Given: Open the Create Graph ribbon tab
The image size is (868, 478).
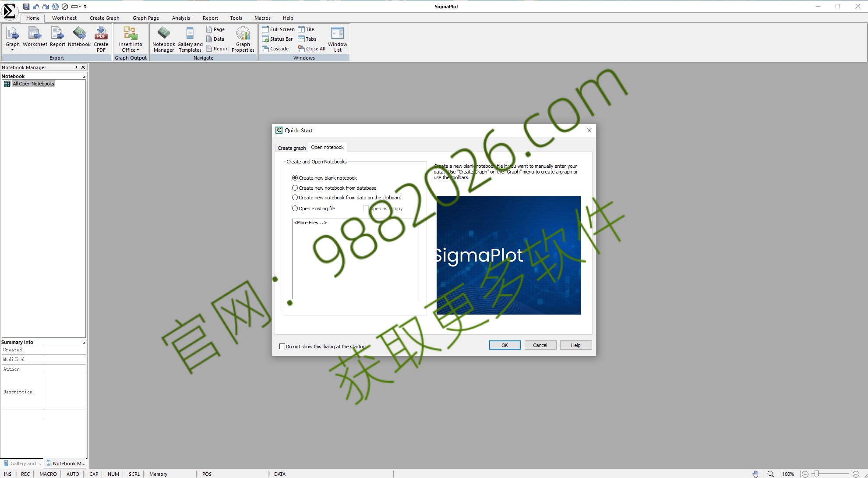Looking at the screenshot, I should (105, 18).
